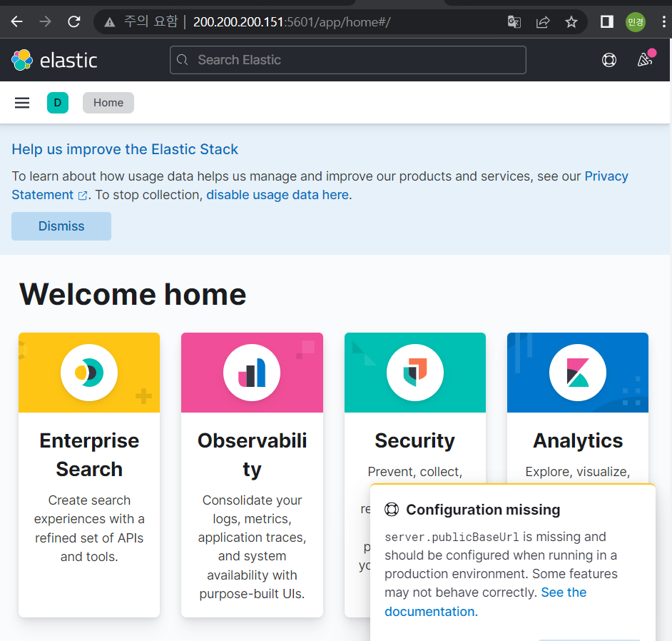Click server.publicBaseUrl code text
The height and width of the screenshot is (641, 672).
tap(452, 537)
